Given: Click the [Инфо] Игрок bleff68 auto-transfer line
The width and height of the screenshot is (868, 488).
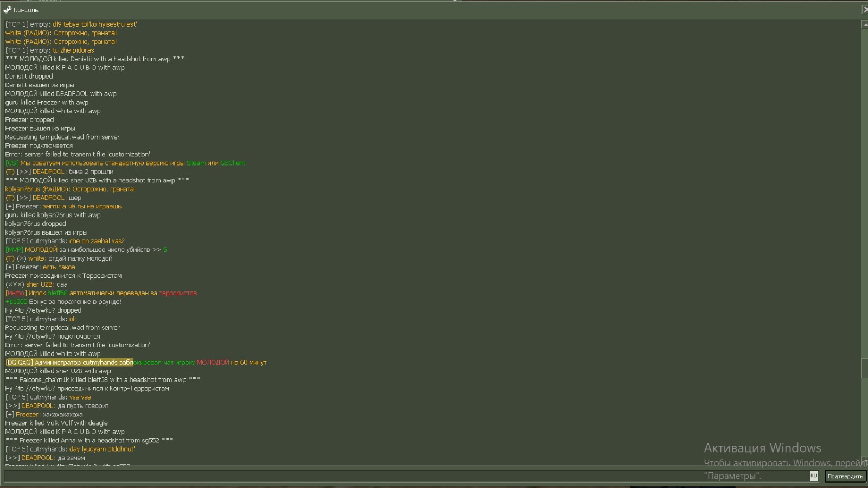Looking at the screenshot, I should point(101,293).
